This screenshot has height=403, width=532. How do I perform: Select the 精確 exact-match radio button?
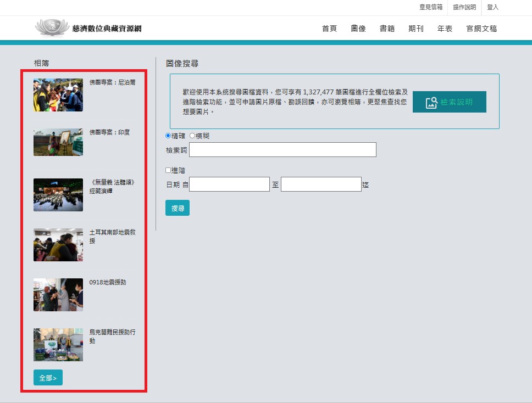(x=168, y=136)
